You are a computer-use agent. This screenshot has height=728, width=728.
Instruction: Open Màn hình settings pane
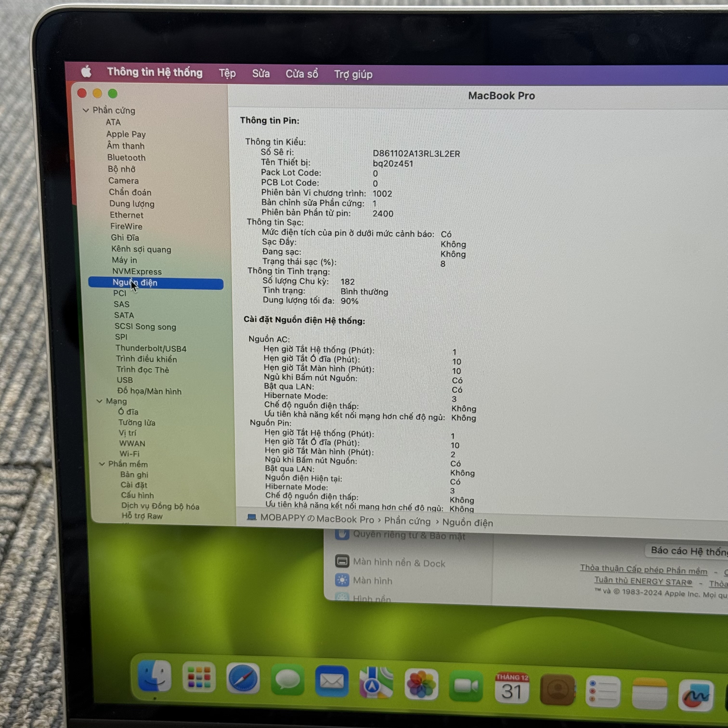point(372,581)
